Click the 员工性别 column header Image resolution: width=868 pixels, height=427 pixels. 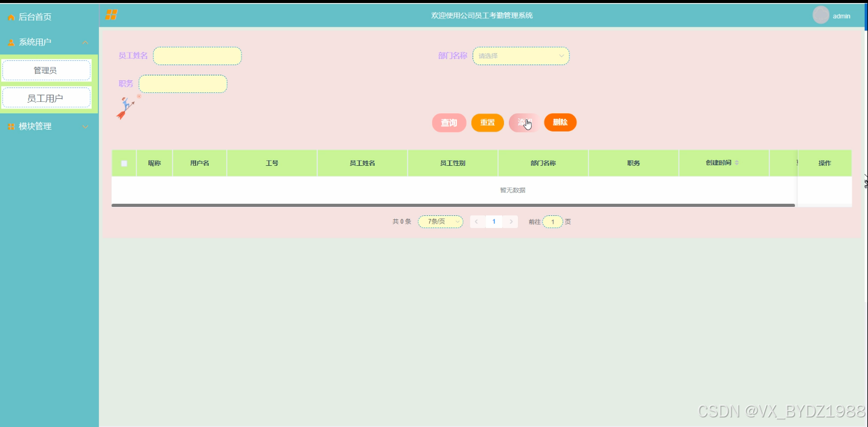[x=453, y=163]
